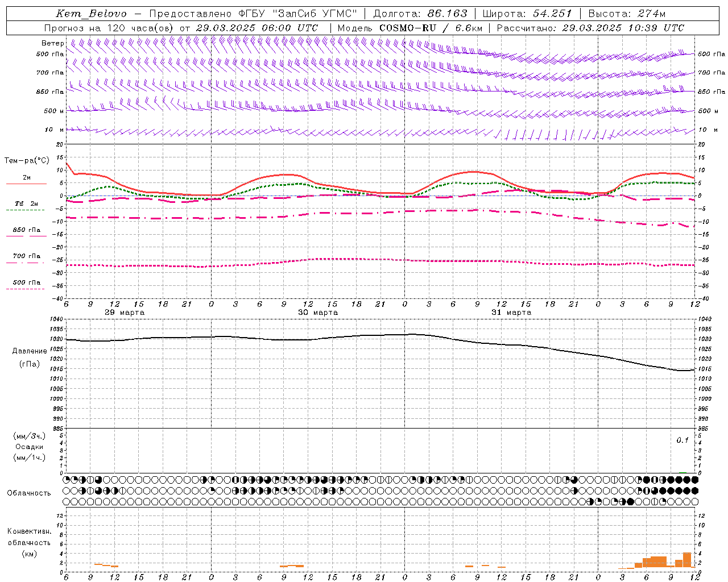Click the (мм/1ч.) precipitation unit label
This screenshot has width=728, height=582.
(30, 458)
